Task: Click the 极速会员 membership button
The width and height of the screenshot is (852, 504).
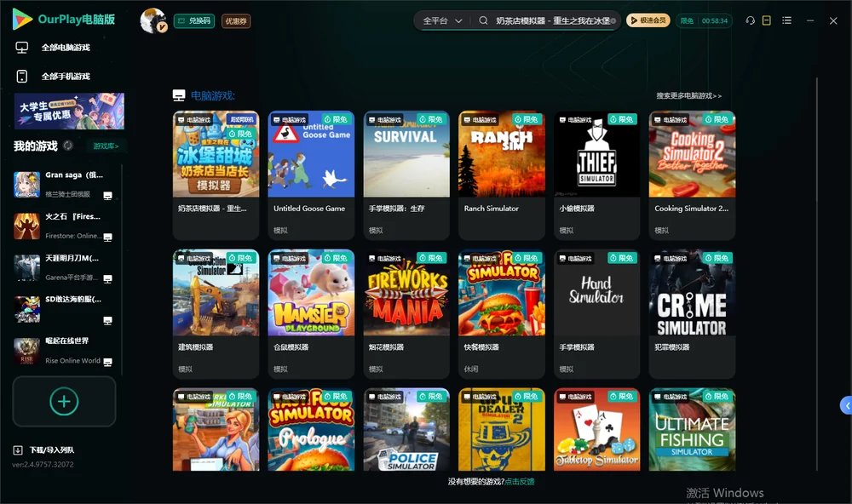Action: coord(648,20)
